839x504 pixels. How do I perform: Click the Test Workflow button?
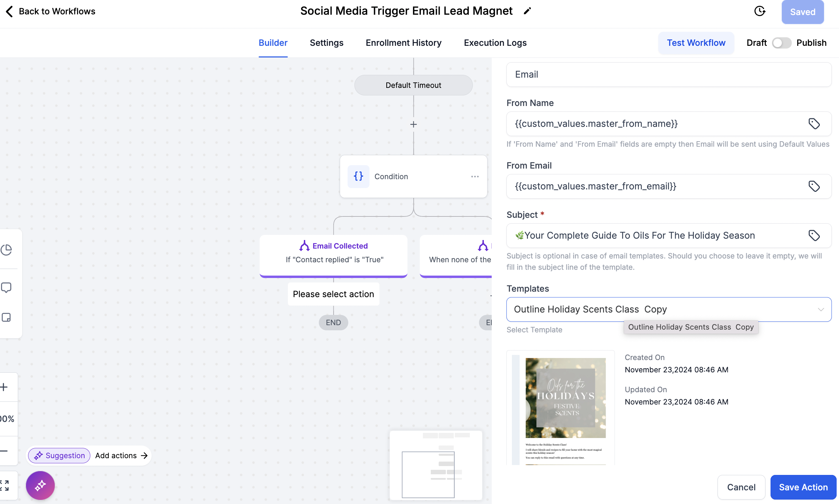tap(696, 43)
